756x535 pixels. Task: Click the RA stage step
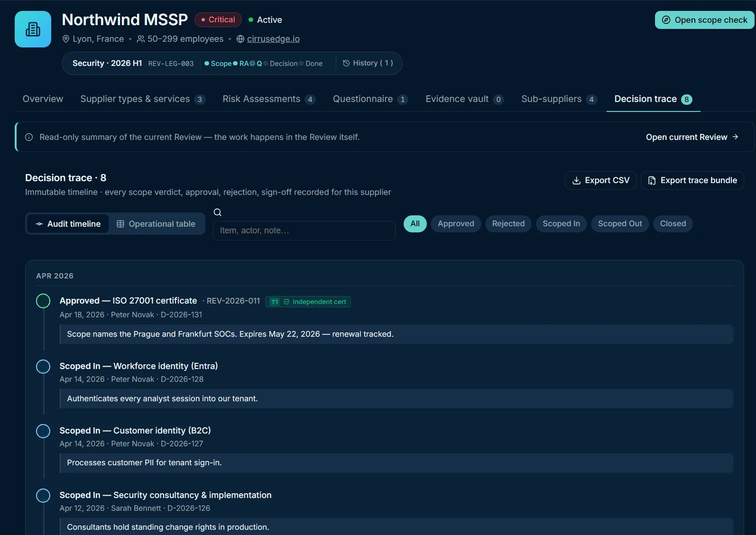coord(241,64)
